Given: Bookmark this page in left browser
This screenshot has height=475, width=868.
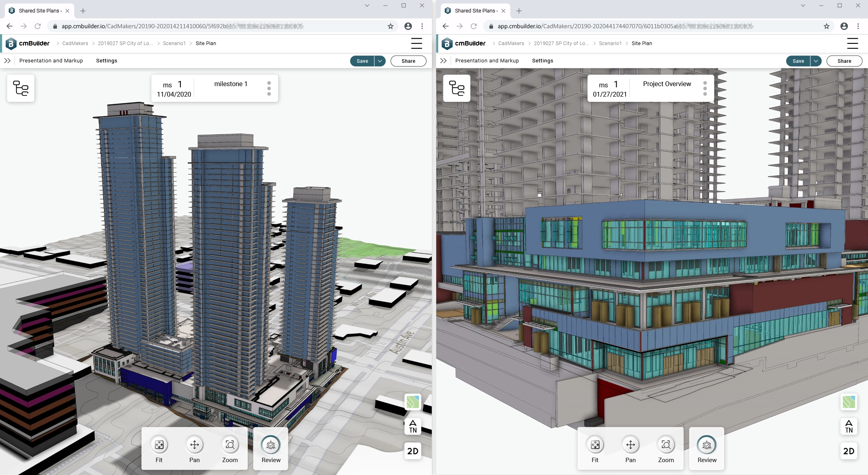Looking at the screenshot, I should [x=390, y=26].
